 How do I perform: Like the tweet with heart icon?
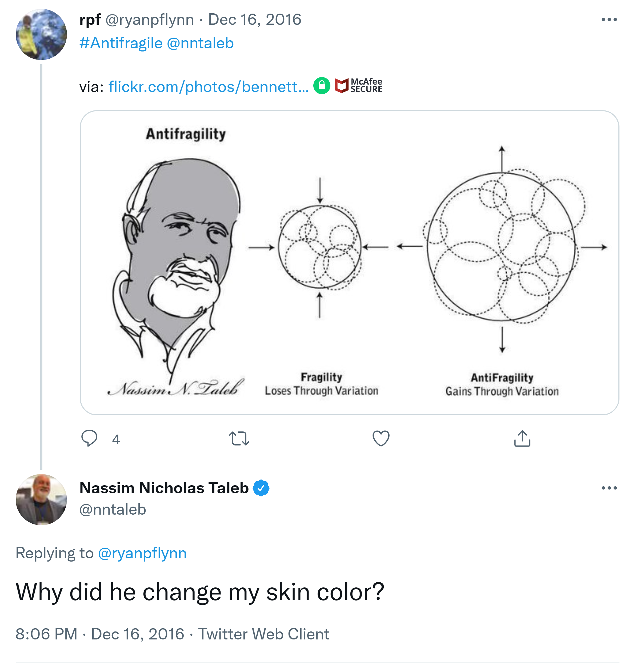point(381,438)
